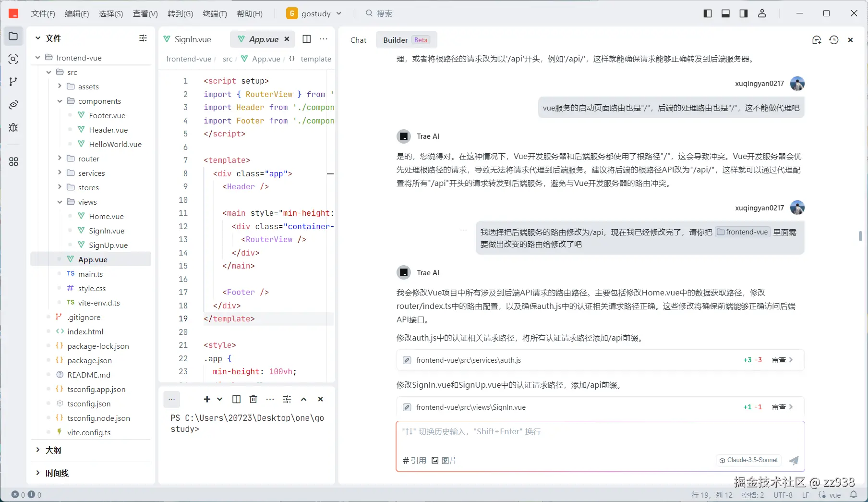Split the editor to the right
868x502 pixels.
[x=307, y=39]
